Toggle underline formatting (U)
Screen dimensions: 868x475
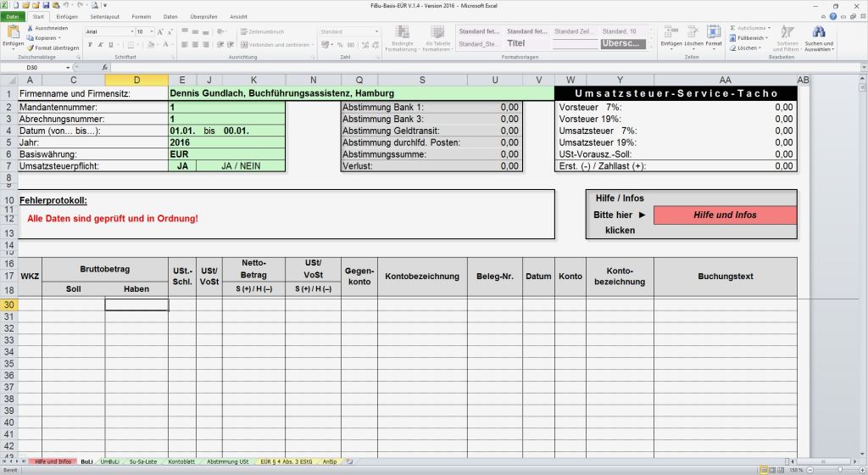[x=111, y=45]
